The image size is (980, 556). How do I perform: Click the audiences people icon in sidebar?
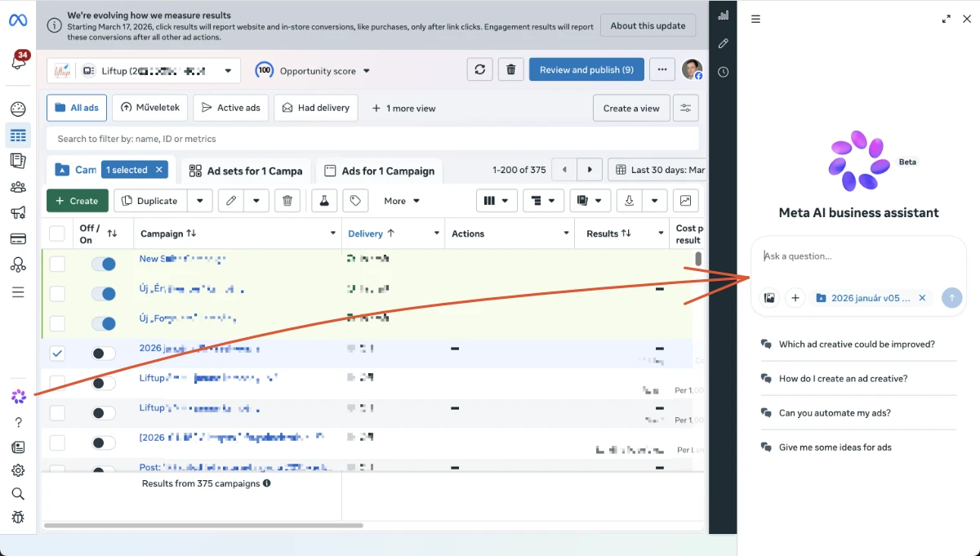[x=18, y=187]
